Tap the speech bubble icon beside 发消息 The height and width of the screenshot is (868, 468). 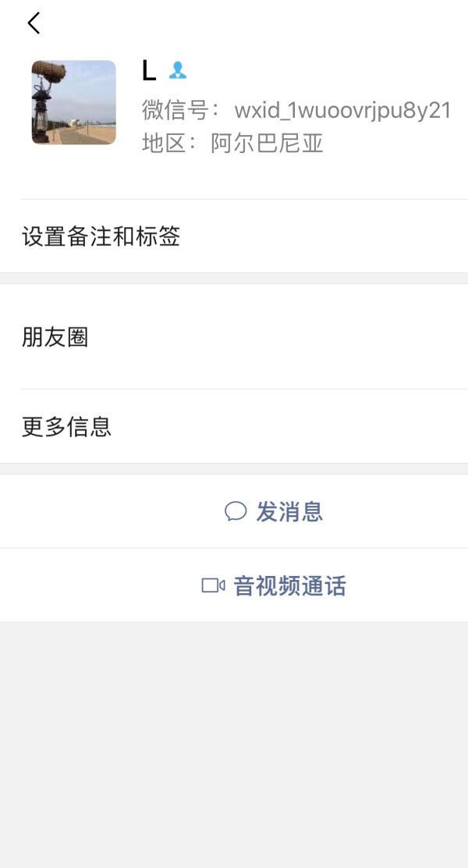point(235,511)
